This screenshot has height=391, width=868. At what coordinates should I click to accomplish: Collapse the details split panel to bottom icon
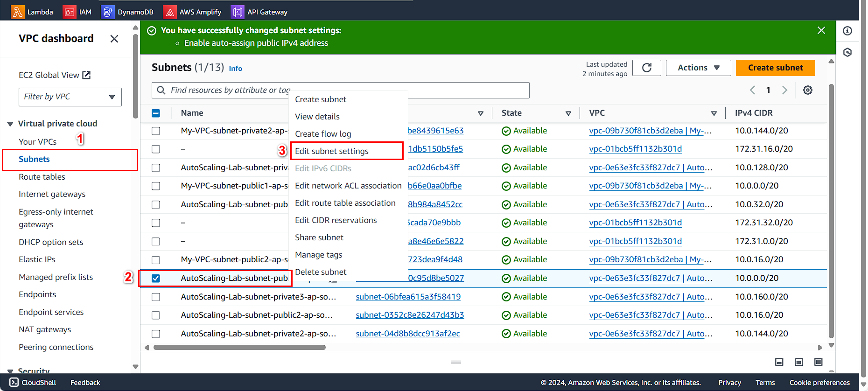point(779,362)
